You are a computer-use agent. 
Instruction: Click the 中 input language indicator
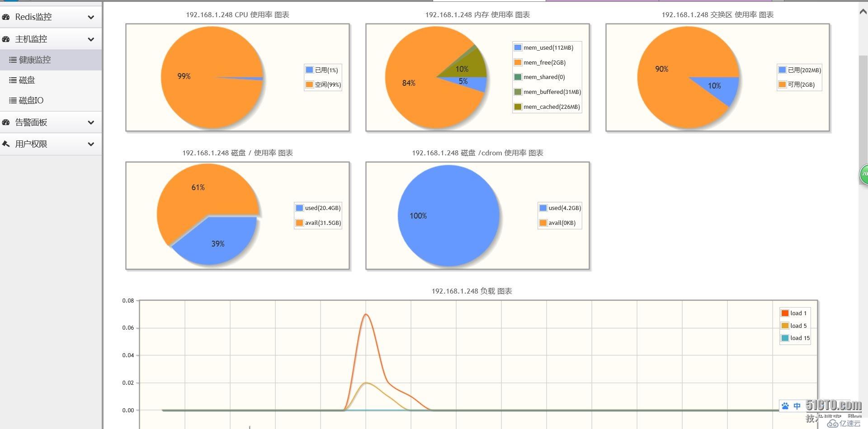pos(797,406)
